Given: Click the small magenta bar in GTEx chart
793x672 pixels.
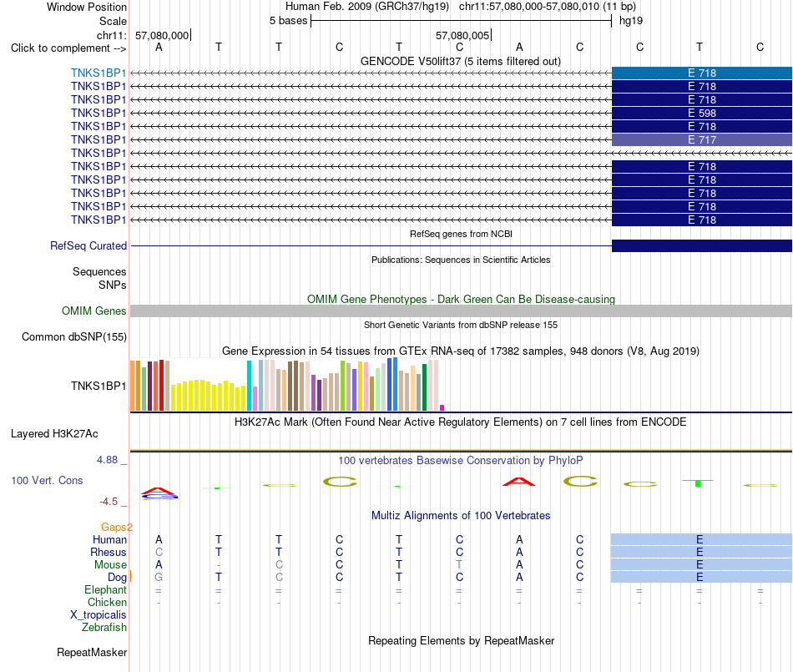Looking at the screenshot, I should coord(442,407).
